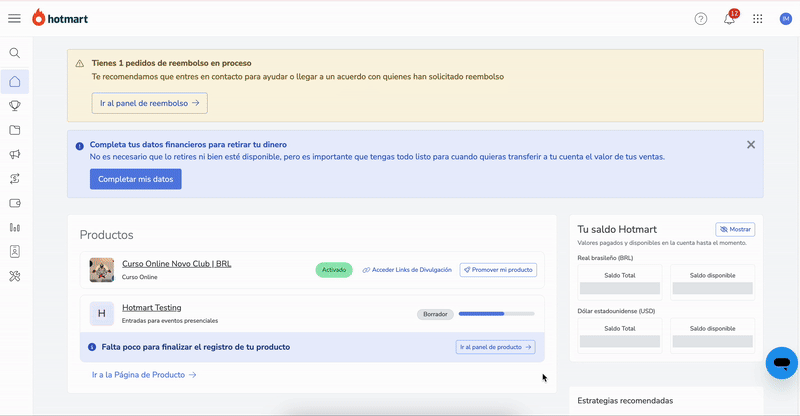Open the hamburger menu
Viewport: 800px width, 416px height.
[14, 19]
